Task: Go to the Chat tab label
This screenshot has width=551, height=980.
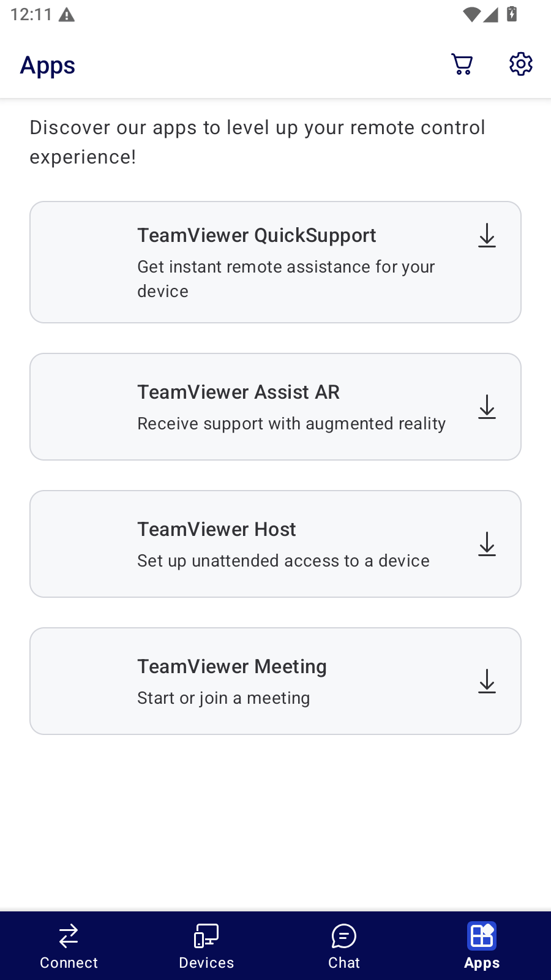Action: 344,963
